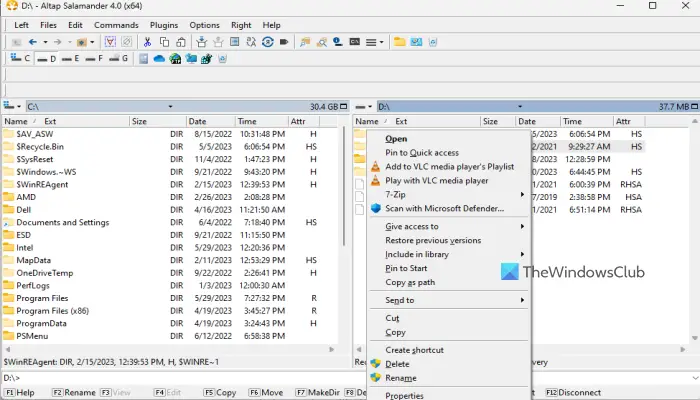Expand the Send to submenu
700x400 pixels.
448,300
